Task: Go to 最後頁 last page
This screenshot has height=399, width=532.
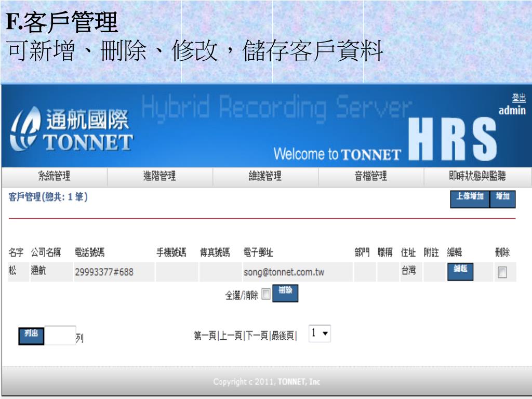Action: (x=283, y=336)
